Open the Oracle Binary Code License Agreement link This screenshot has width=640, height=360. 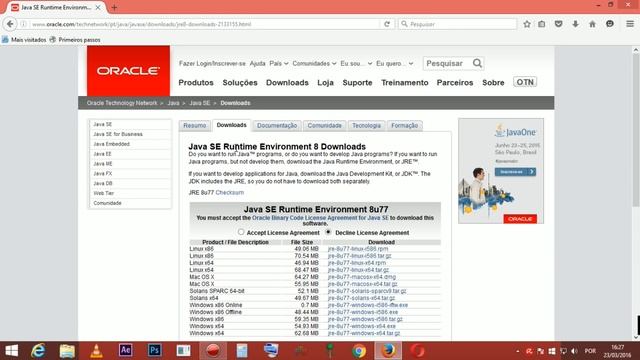[x=320, y=218]
